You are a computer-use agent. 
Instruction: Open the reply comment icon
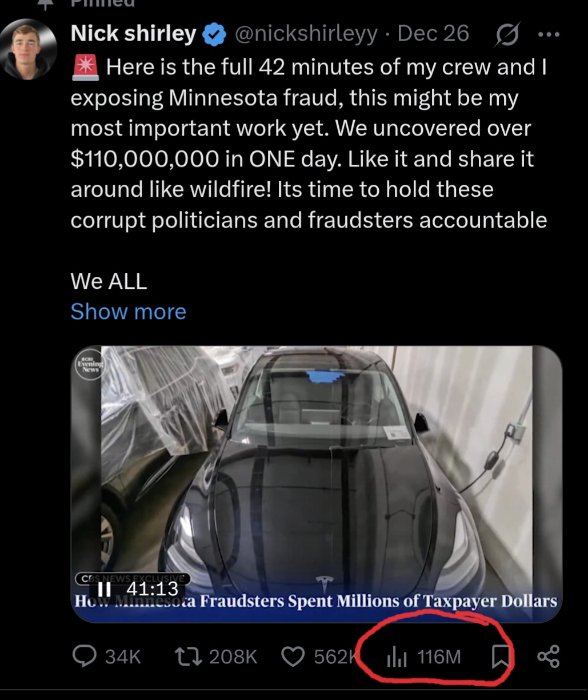(x=85, y=657)
